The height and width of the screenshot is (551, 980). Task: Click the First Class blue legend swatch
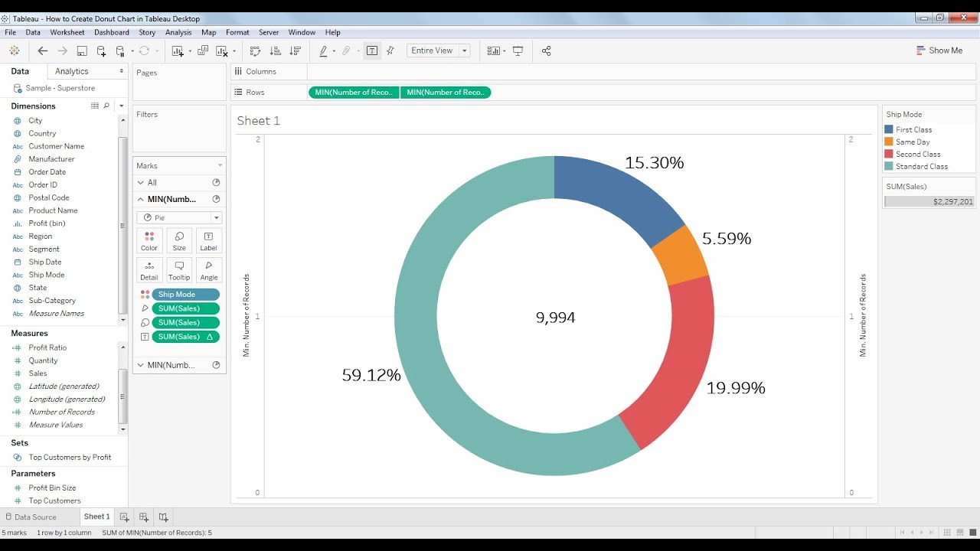889,130
